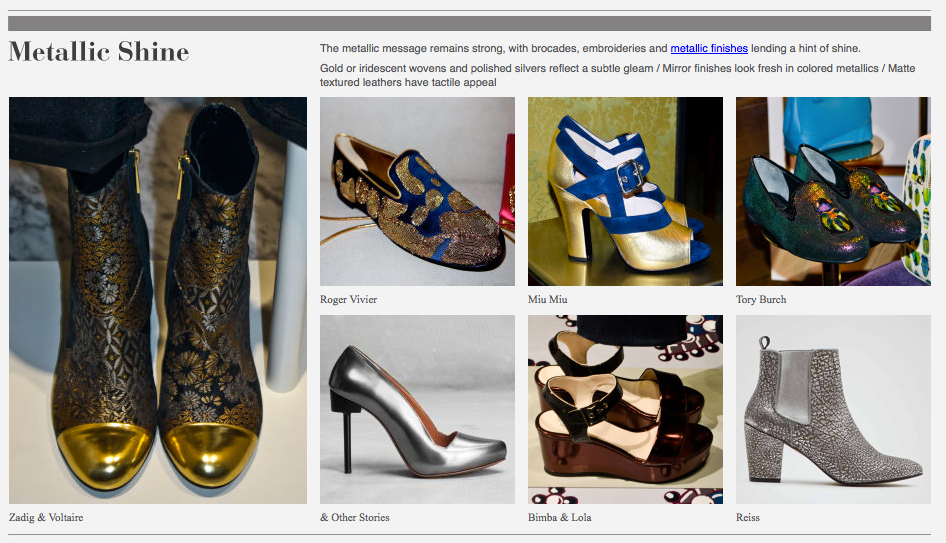Select the Zadig & Voltaire boots image

point(158,300)
